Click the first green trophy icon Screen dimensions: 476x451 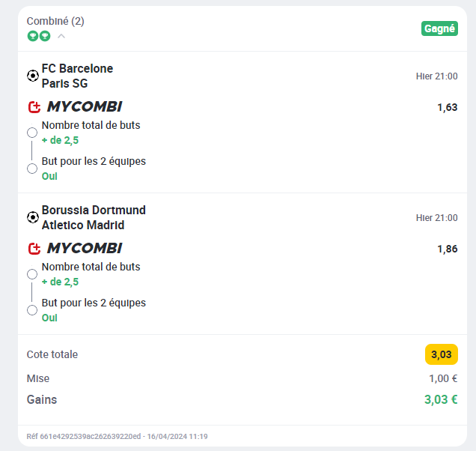coord(32,36)
